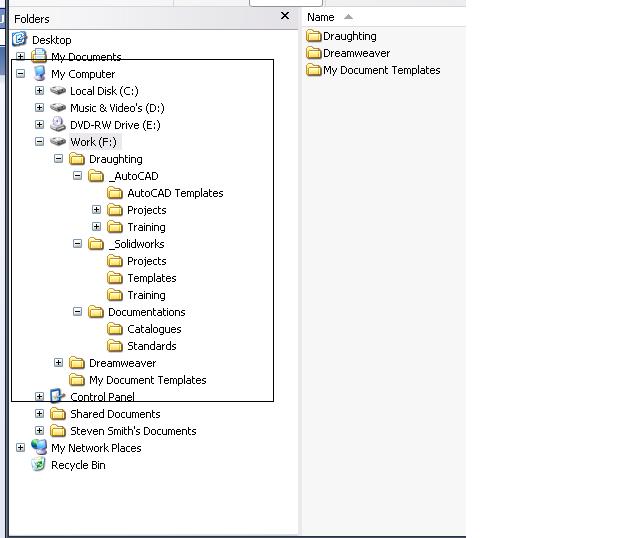Close the Folders pane

click(285, 16)
